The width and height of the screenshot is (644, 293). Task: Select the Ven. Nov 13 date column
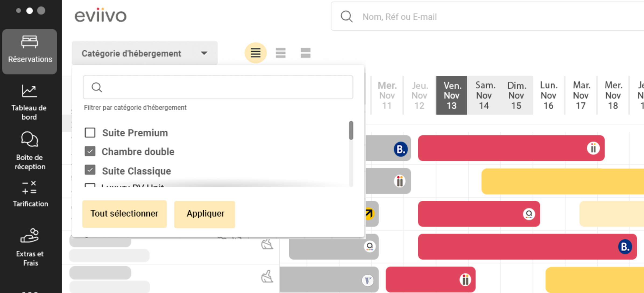[x=452, y=95]
